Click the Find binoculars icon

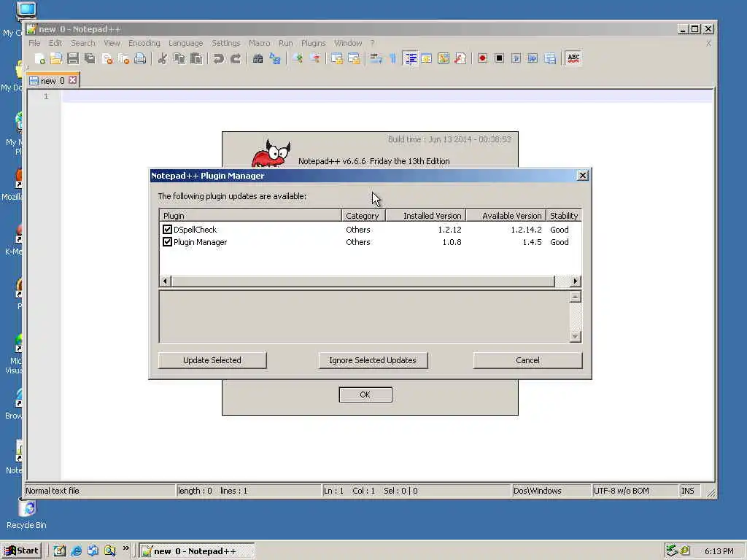[258, 58]
